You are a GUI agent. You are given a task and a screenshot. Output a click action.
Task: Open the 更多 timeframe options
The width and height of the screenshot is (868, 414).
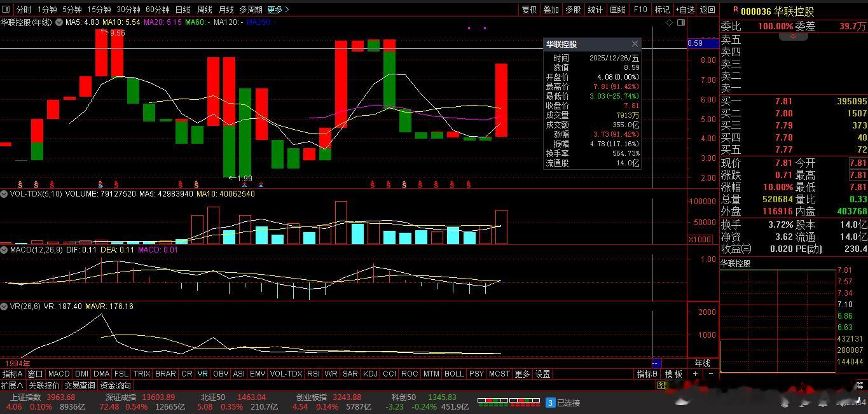(x=278, y=10)
